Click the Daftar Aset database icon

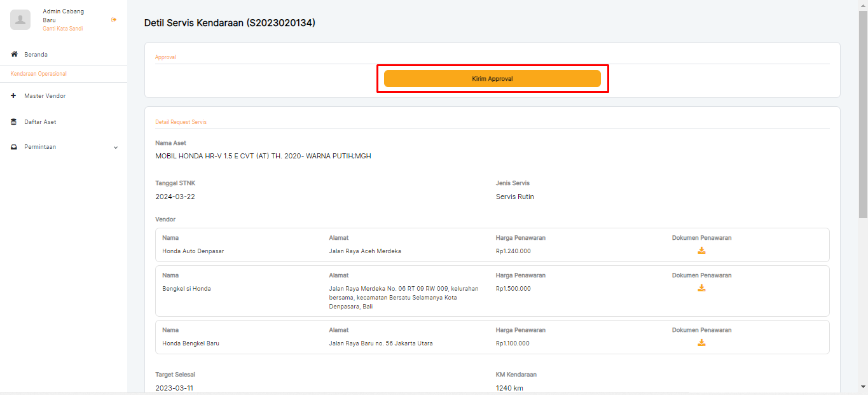(x=14, y=121)
